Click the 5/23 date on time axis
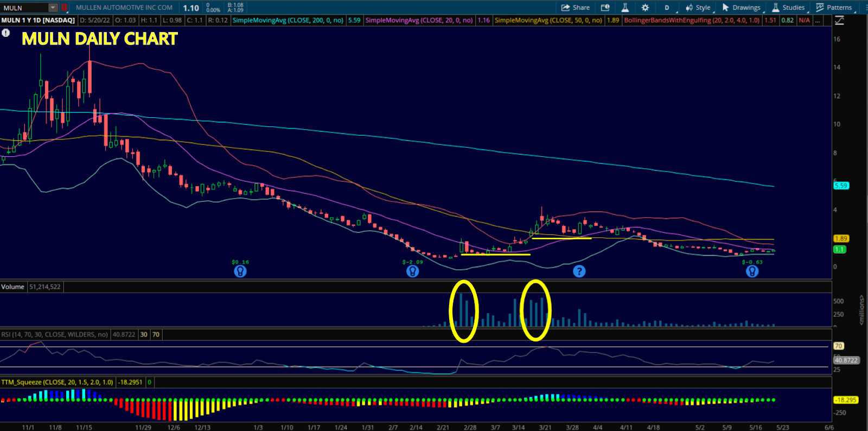868x431 pixels. click(x=783, y=428)
